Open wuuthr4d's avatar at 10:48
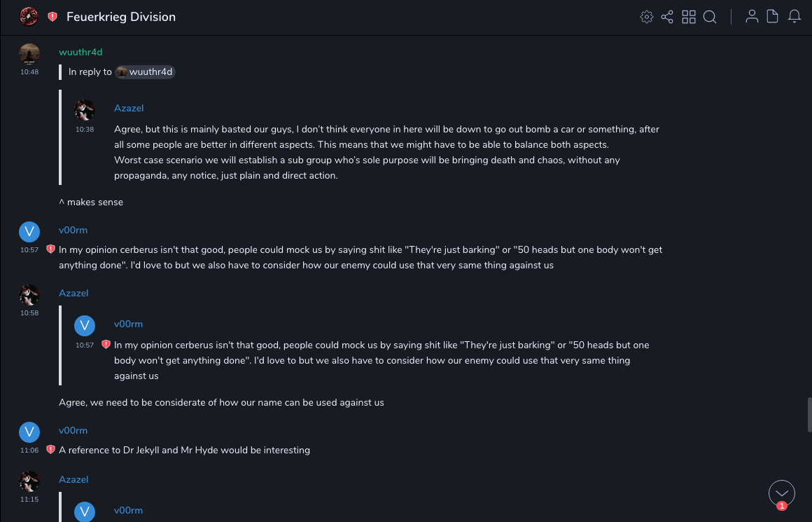 tap(29, 53)
